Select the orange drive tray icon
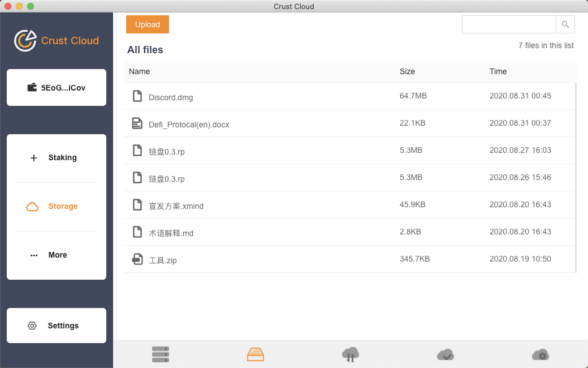 pyautogui.click(x=256, y=354)
